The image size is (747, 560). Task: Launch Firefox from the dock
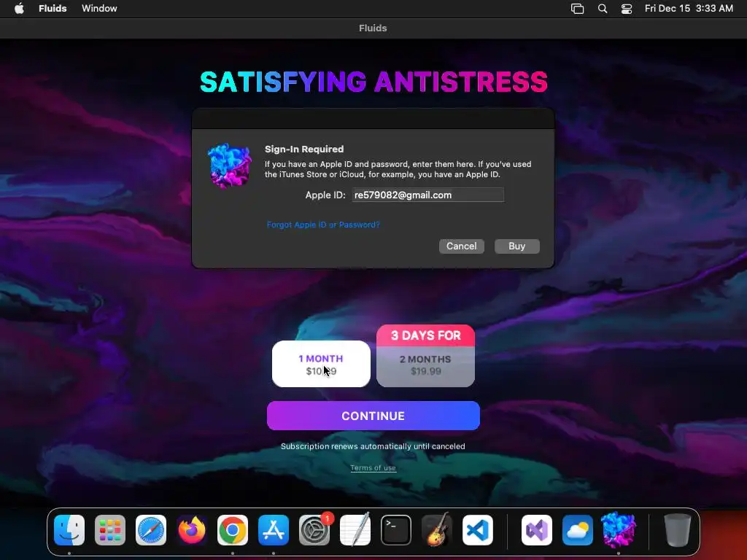click(x=192, y=529)
